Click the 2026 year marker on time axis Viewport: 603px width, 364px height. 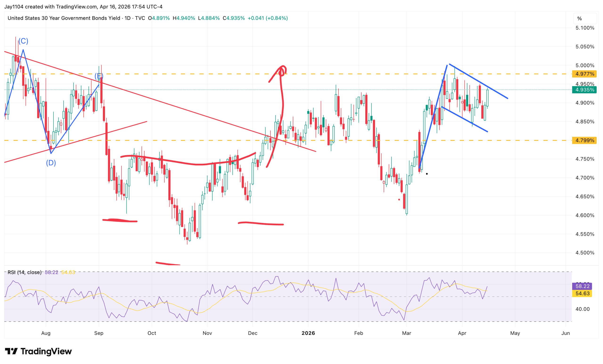click(x=308, y=333)
